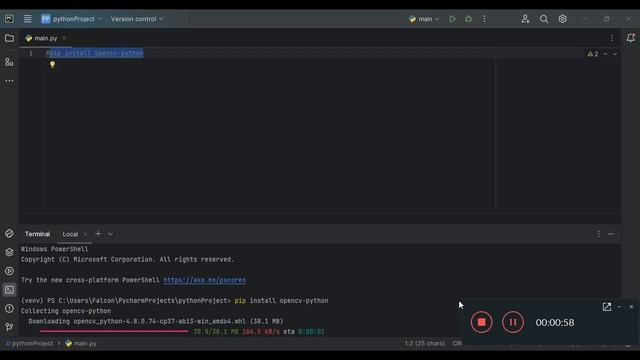Click the warnings count indicator
Screen dimensions: 640x360
pos(593,54)
